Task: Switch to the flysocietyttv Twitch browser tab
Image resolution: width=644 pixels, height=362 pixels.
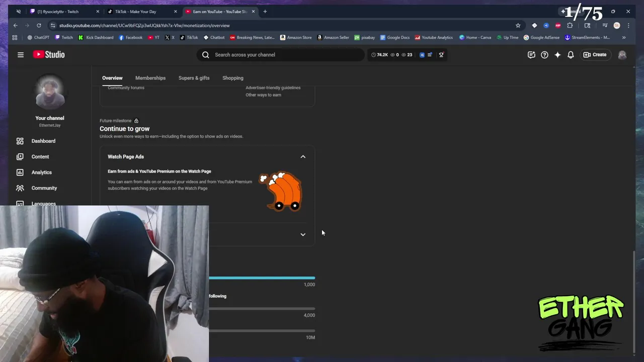Action: [x=64, y=12]
